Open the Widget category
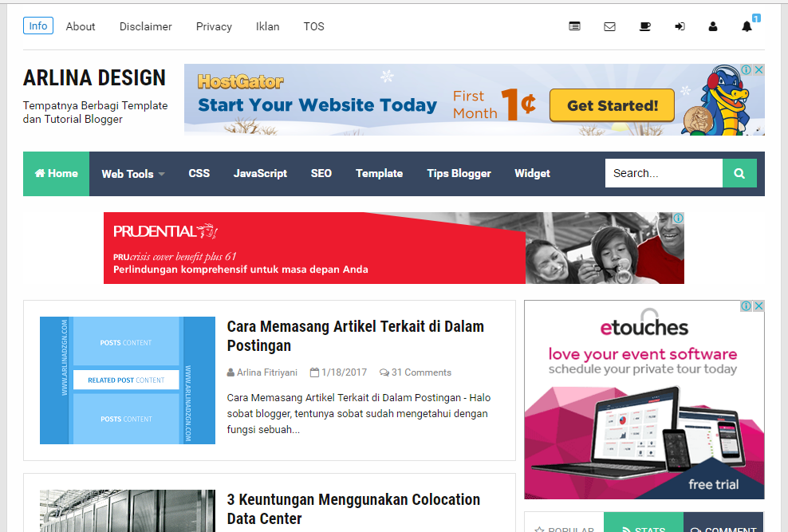 pyautogui.click(x=532, y=173)
